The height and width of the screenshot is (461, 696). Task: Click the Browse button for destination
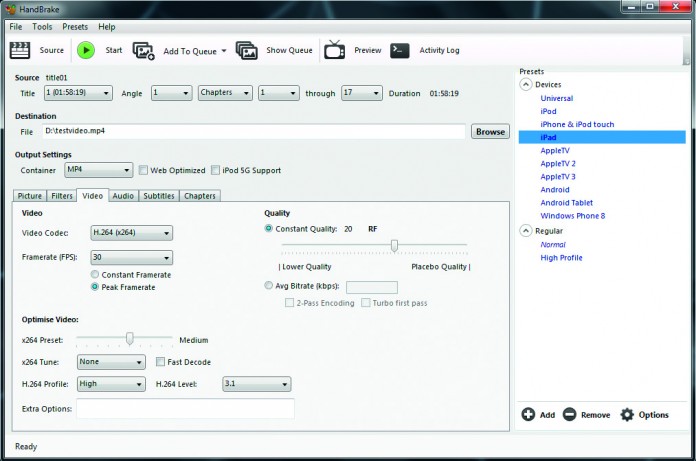pos(490,132)
